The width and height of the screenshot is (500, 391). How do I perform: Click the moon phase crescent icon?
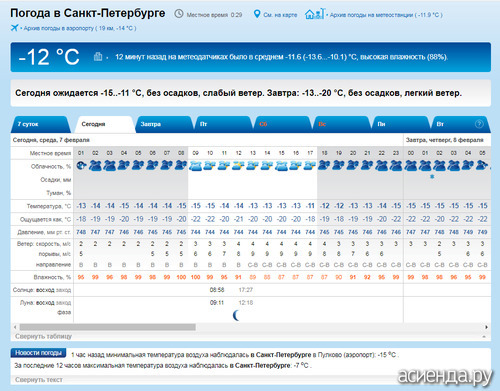point(236,315)
